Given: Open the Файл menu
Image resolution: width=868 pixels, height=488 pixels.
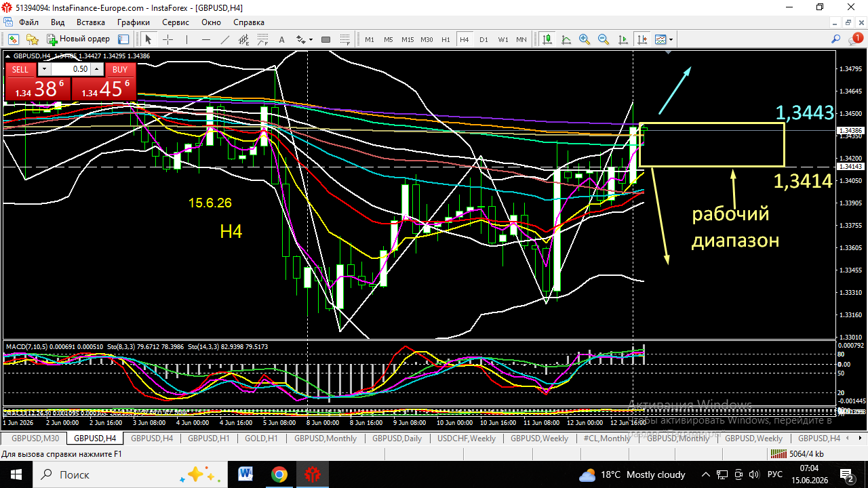Looking at the screenshot, I should pos(28,22).
